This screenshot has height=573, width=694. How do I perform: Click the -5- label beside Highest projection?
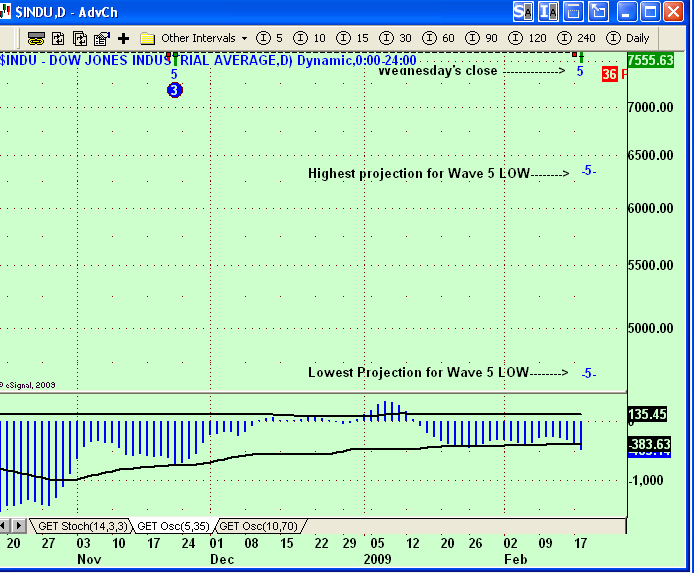tap(589, 170)
